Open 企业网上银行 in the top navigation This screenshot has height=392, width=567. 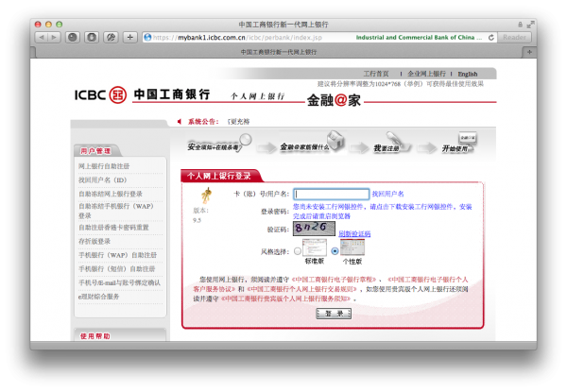427,74
